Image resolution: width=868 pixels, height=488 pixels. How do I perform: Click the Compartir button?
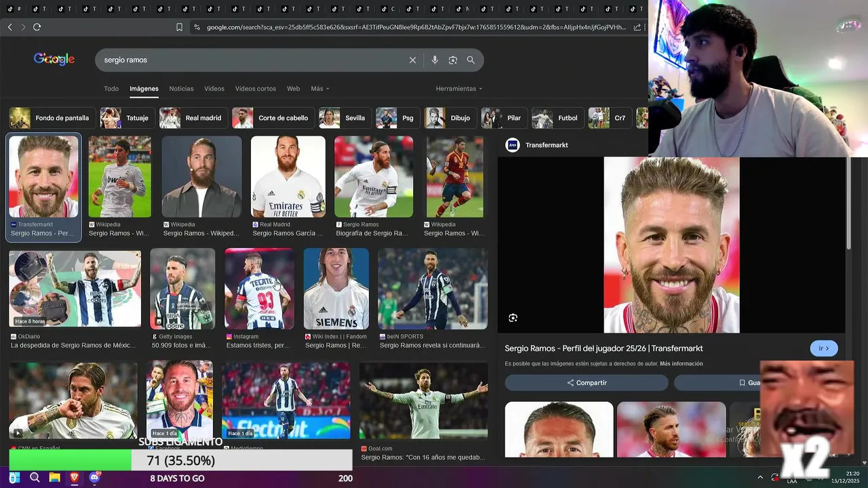587,383
